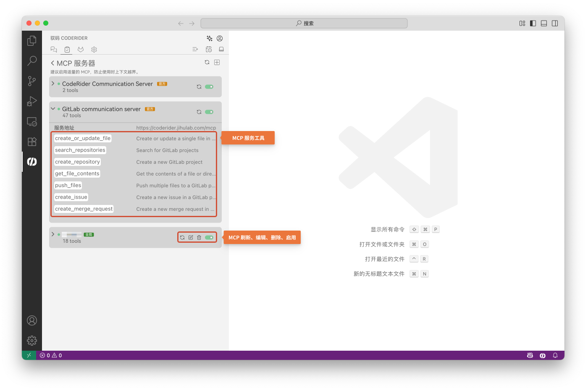This screenshot has width=588, height=391.
Task: Click the drive-shaped icon in the CodeRider toolbar
Action: pyautogui.click(x=221, y=49)
